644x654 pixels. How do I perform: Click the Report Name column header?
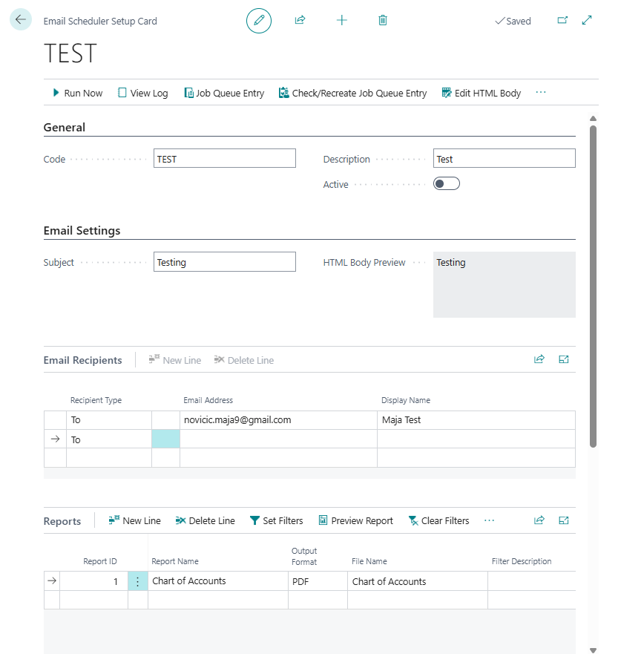point(175,561)
